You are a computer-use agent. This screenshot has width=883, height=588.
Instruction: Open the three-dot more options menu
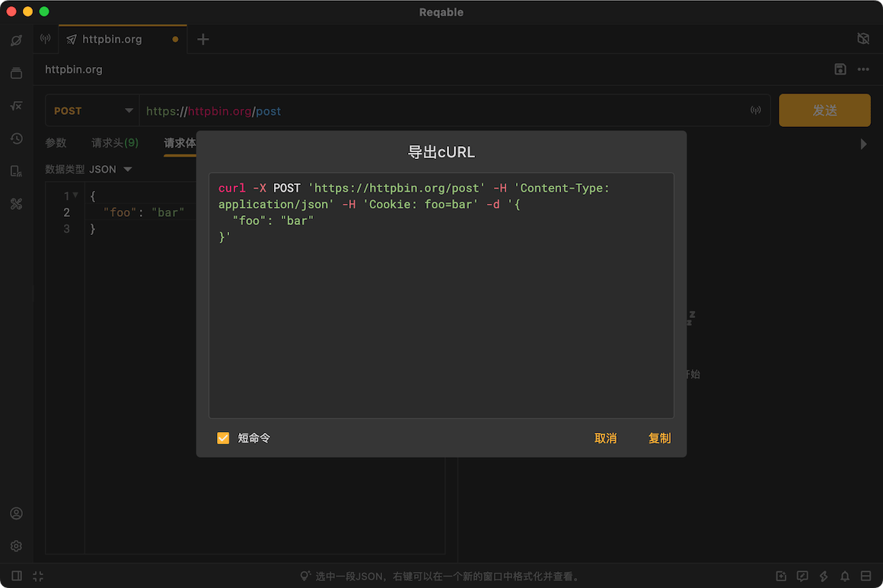863,69
